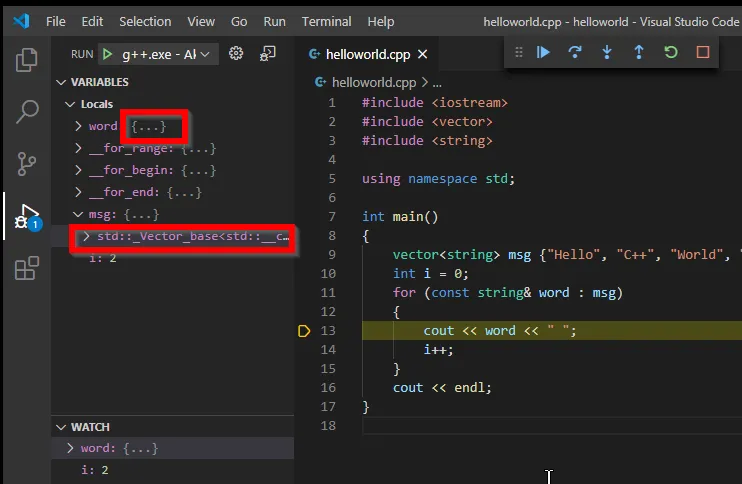Open the Terminal menu
The width and height of the screenshot is (742, 484).
tap(327, 22)
